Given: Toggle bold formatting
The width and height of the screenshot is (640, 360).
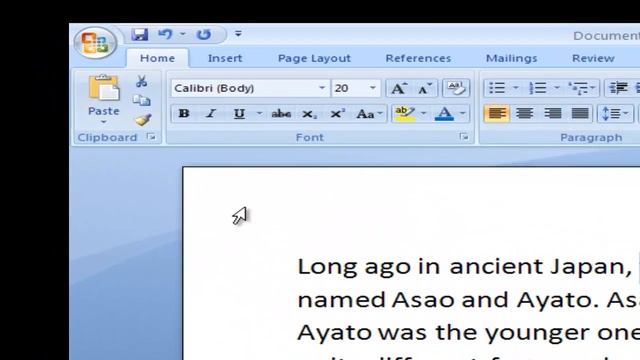Looking at the screenshot, I should point(184,113).
